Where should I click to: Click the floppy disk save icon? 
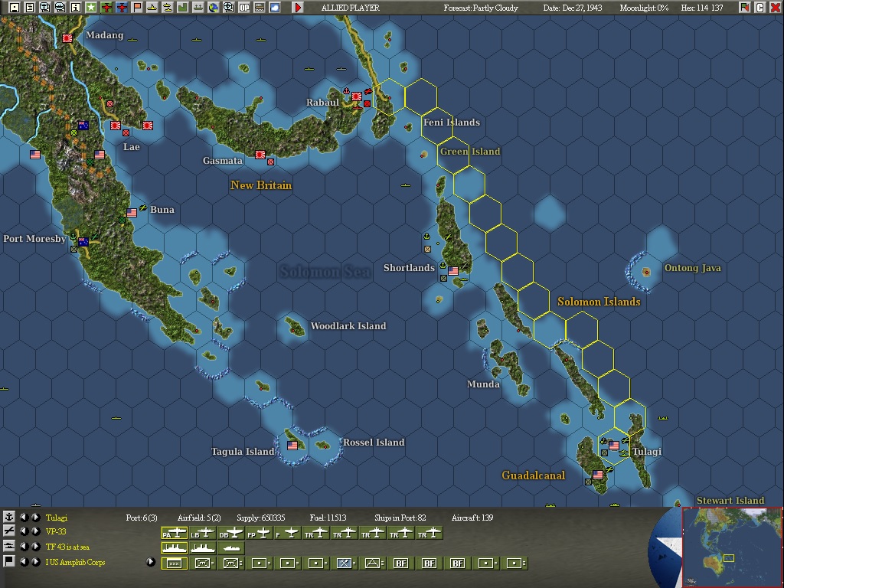(15, 8)
